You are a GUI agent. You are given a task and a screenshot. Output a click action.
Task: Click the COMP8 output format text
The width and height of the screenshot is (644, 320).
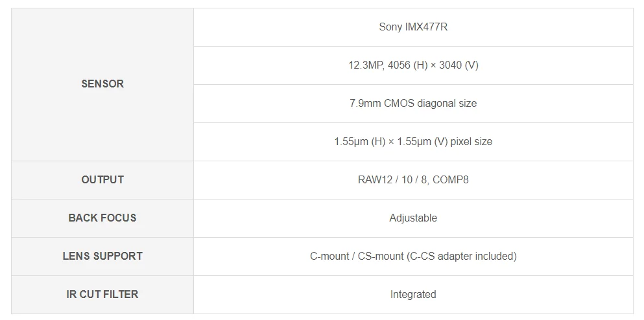(x=451, y=180)
